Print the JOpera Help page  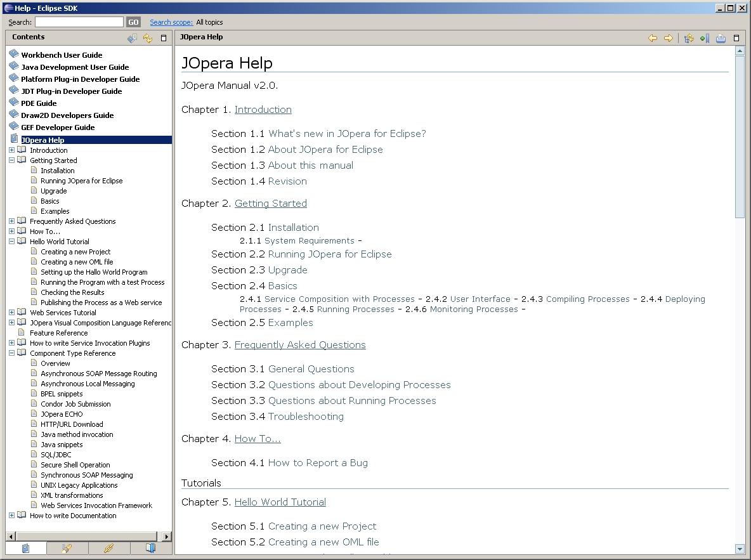coord(721,38)
